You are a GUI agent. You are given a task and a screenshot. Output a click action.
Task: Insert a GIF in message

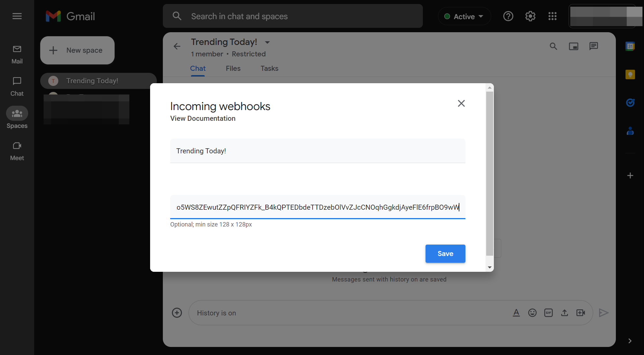[549, 313]
